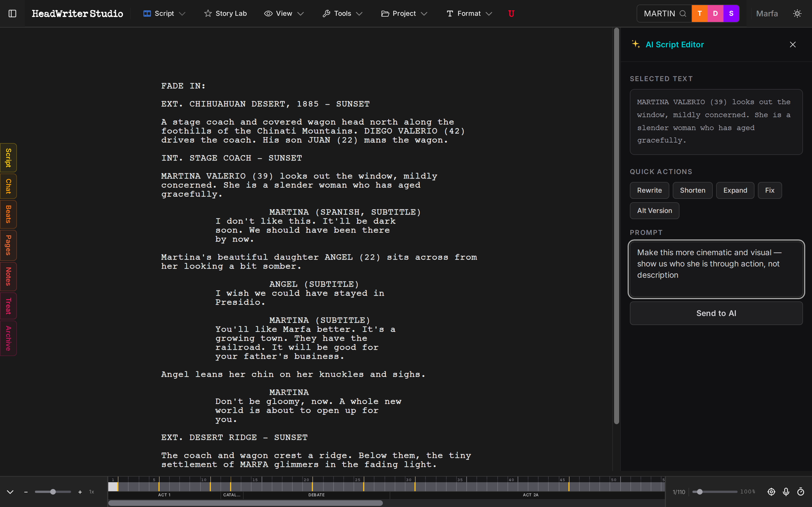Click the red U underline icon
812x507 pixels.
point(511,14)
